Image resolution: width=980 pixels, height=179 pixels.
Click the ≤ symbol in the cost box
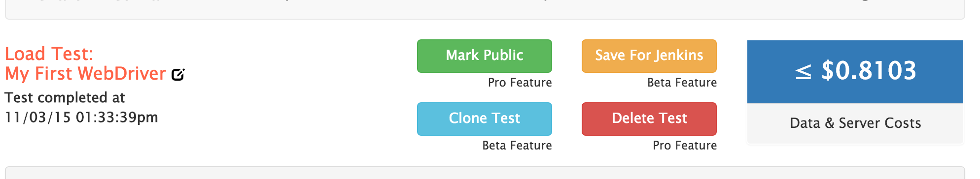click(x=803, y=73)
